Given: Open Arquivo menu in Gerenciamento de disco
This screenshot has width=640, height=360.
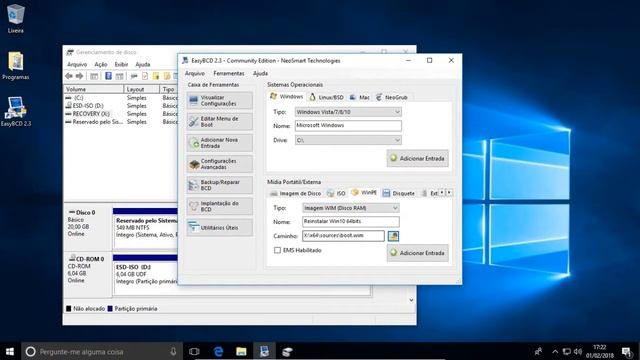Looking at the screenshot, I should coord(77,64).
